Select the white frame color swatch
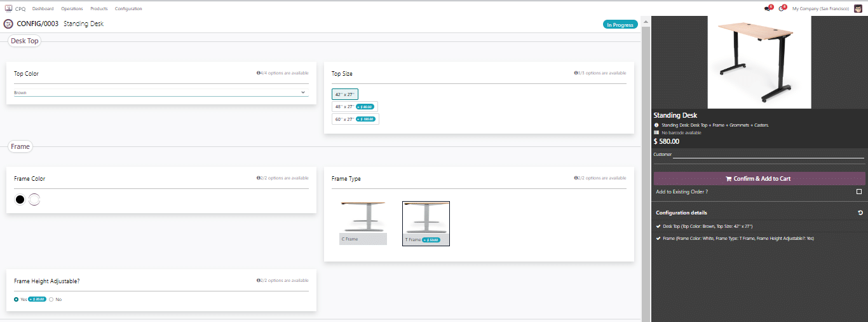This screenshot has height=322, width=868. pyautogui.click(x=34, y=200)
